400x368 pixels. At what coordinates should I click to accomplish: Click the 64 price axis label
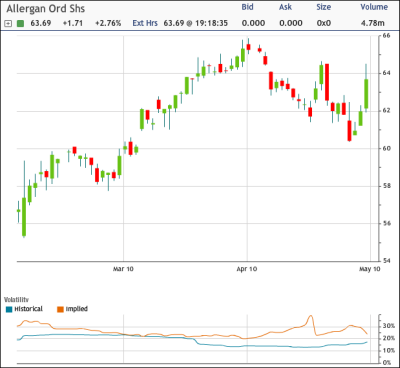point(386,73)
